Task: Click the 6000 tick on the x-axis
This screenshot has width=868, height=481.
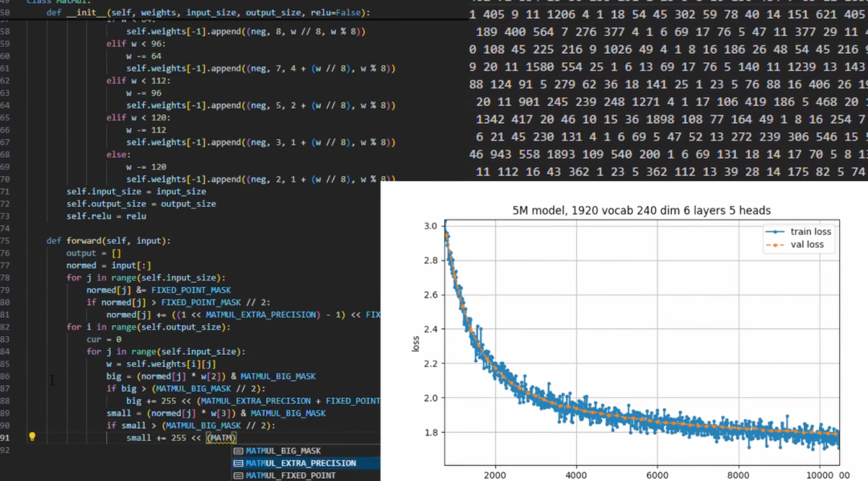Action: [657, 473]
